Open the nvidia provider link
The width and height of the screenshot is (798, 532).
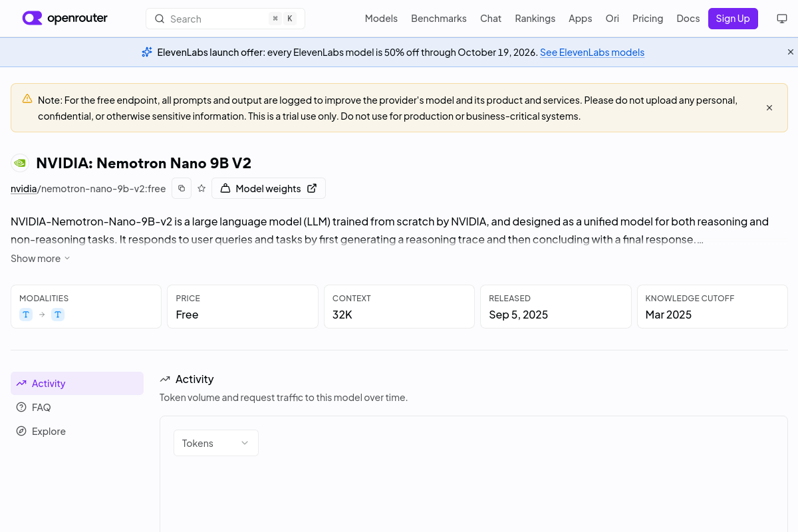point(24,189)
